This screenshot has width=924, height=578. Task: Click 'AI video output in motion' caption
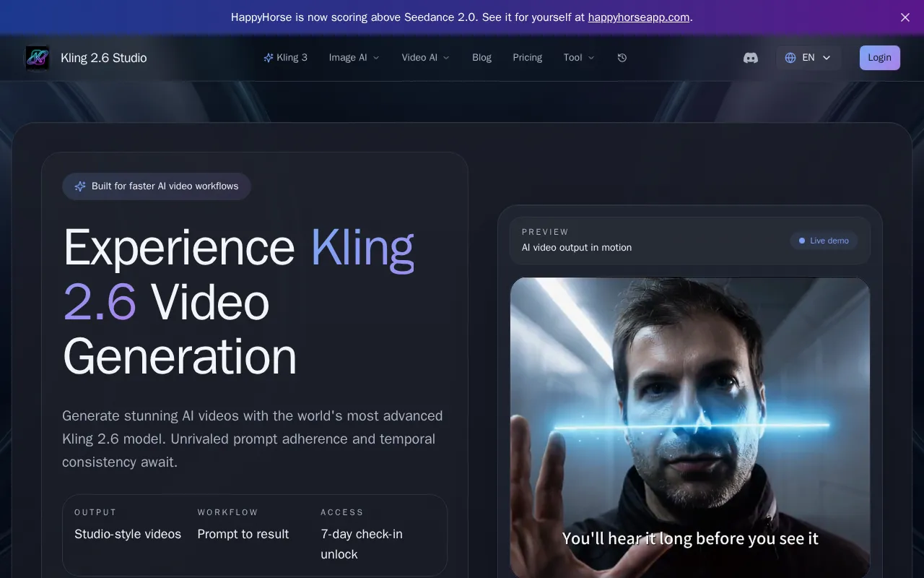coord(577,247)
